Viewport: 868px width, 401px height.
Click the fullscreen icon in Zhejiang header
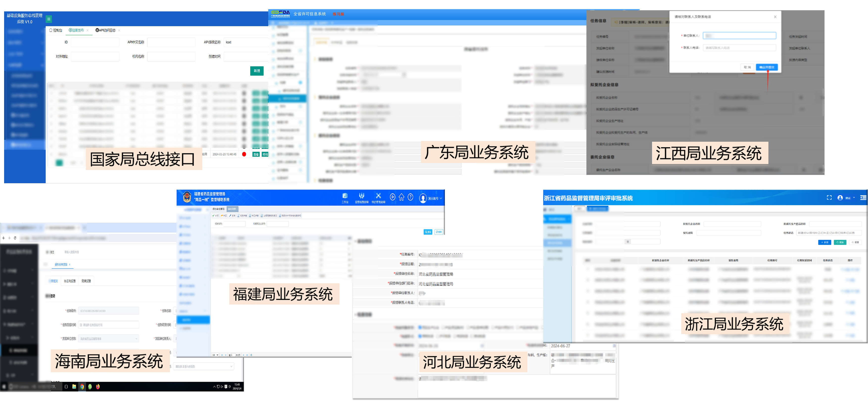click(x=829, y=198)
